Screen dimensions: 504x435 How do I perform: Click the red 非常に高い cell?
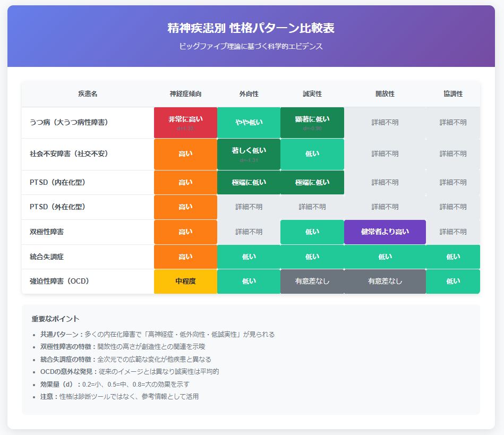[x=185, y=123]
